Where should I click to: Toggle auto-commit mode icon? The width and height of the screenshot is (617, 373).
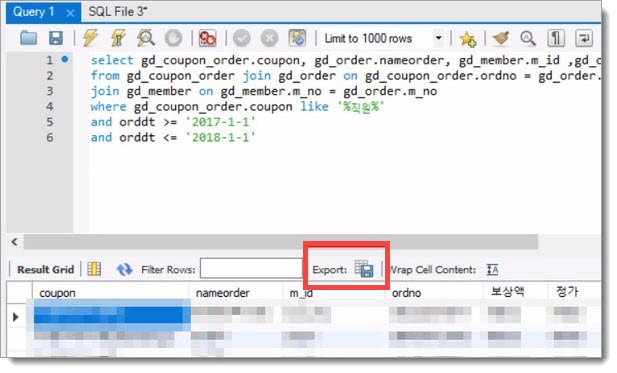[x=297, y=38]
